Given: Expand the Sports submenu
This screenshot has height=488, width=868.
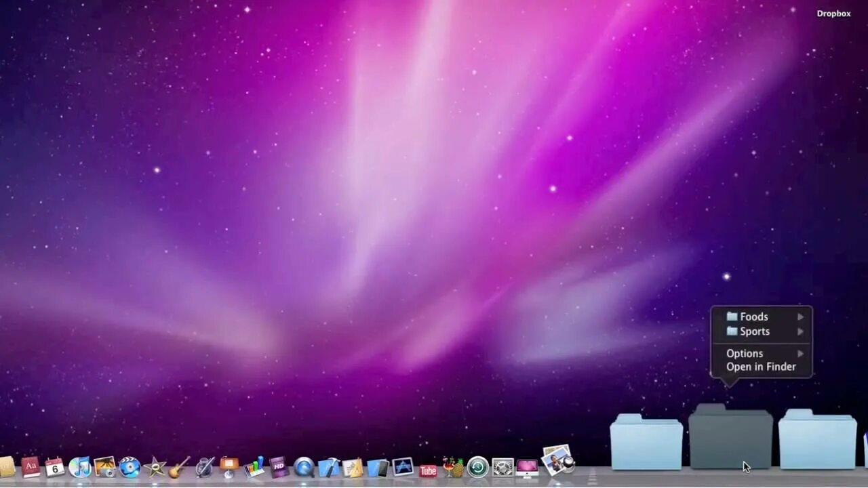Looking at the screenshot, I should (800, 331).
